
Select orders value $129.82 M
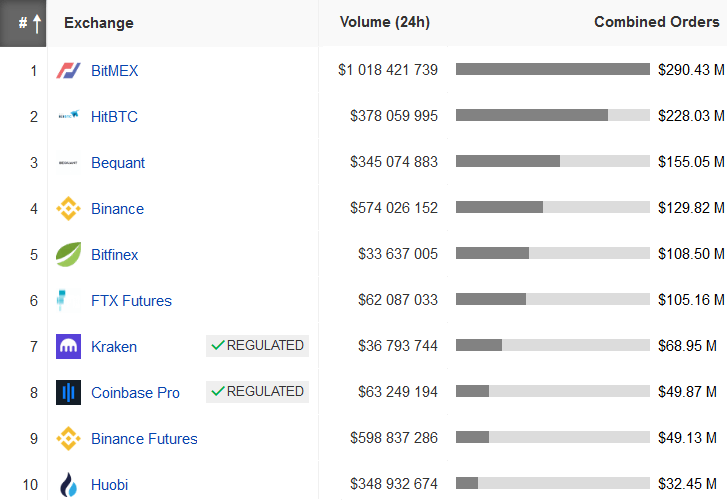pos(691,207)
